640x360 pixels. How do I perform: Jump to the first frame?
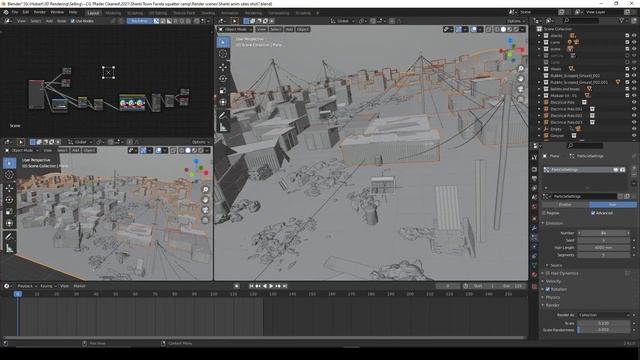point(251,286)
